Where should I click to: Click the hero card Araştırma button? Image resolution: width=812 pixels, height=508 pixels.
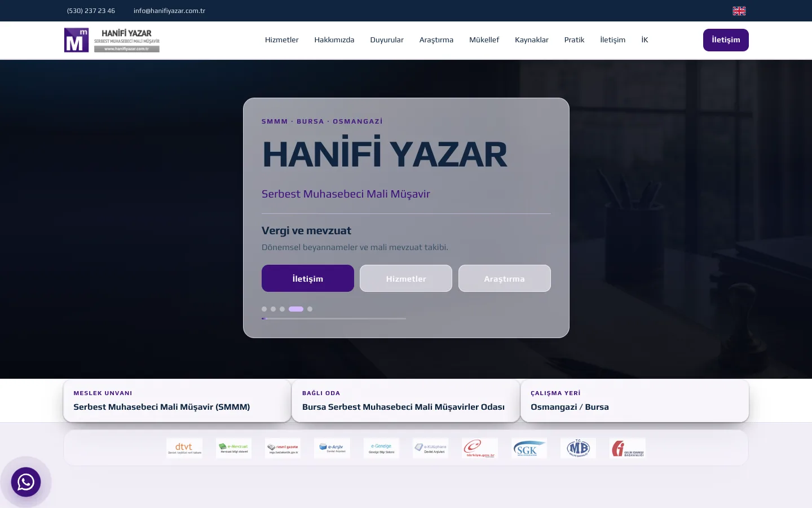(505, 278)
